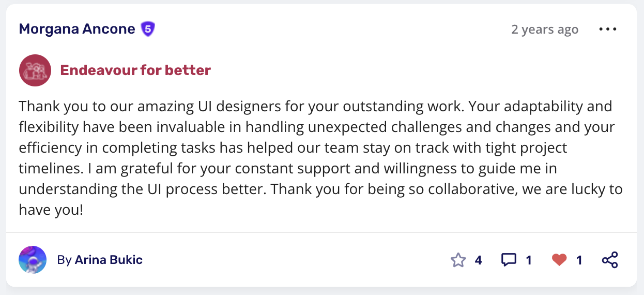View the star count of 4
This screenshot has height=295, width=644.
(478, 260)
